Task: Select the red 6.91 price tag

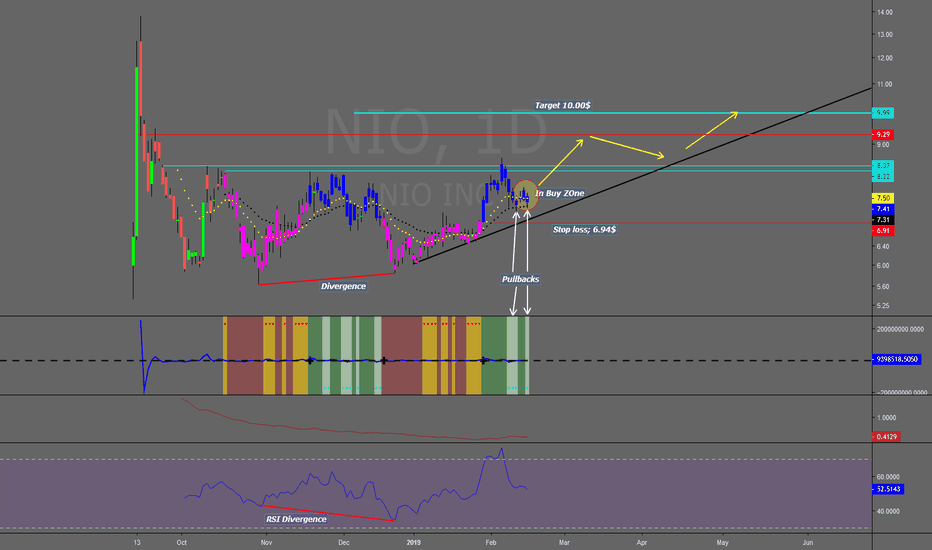Action: pyautogui.click(x=883, y=231)
